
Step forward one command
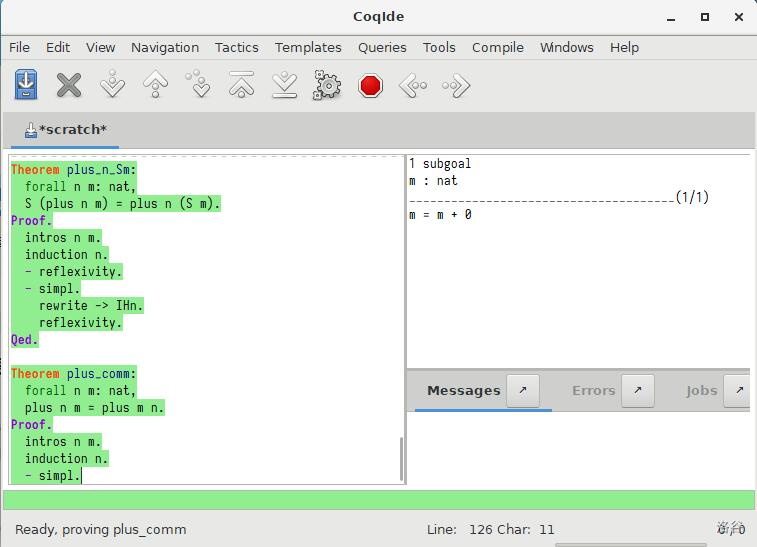click(x=112, y=85)
